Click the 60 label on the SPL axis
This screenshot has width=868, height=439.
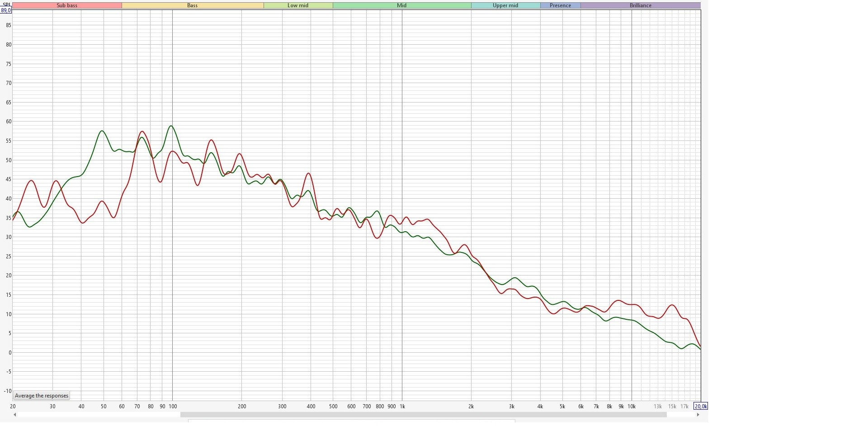(x=9, y=121)
